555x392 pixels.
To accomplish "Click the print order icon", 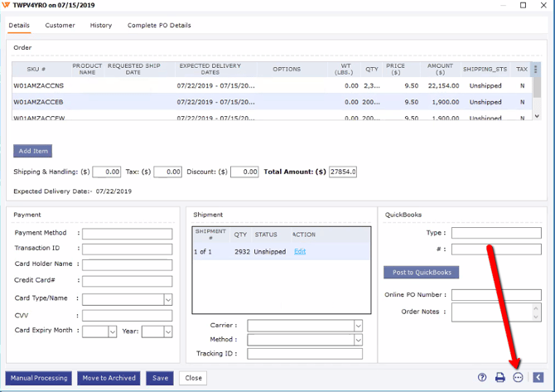I will click(500, 377).
